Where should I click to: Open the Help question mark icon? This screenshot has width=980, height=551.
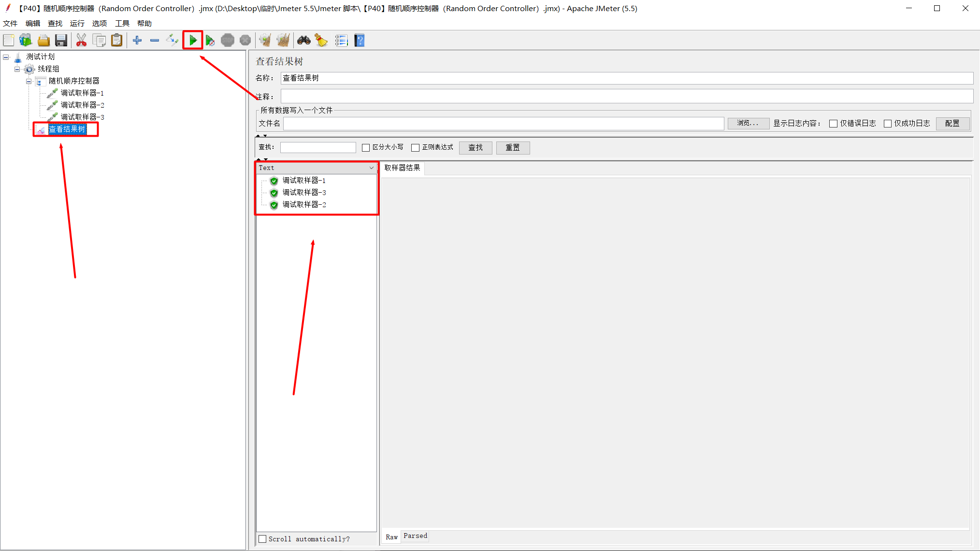click(360, 41)
